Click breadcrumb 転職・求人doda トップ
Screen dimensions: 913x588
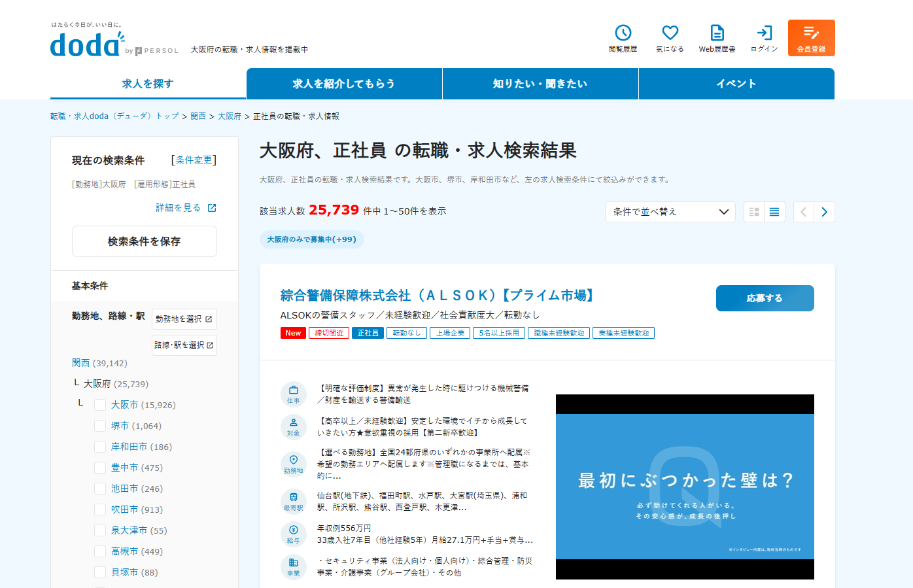pyautogui.click(x=114, y=116)
